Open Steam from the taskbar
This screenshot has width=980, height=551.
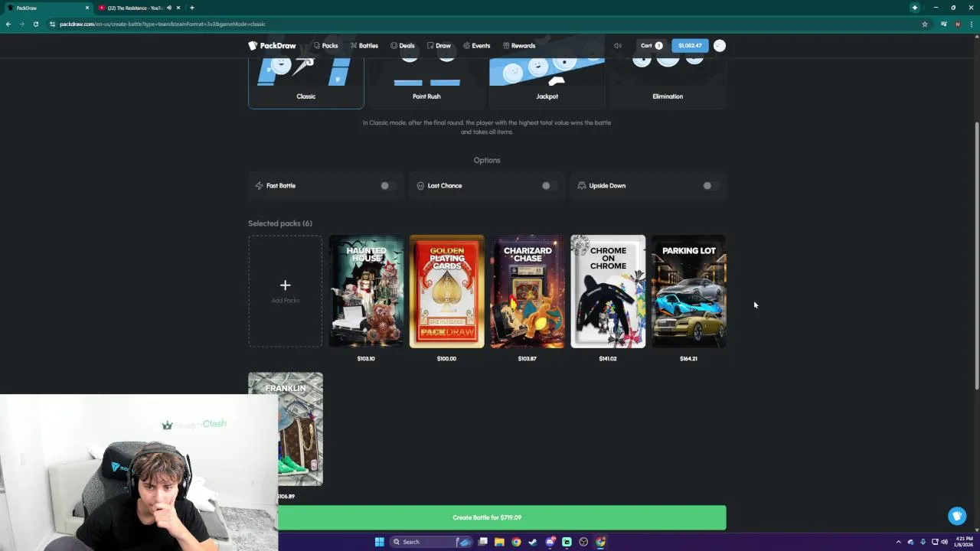coord(533,542)
